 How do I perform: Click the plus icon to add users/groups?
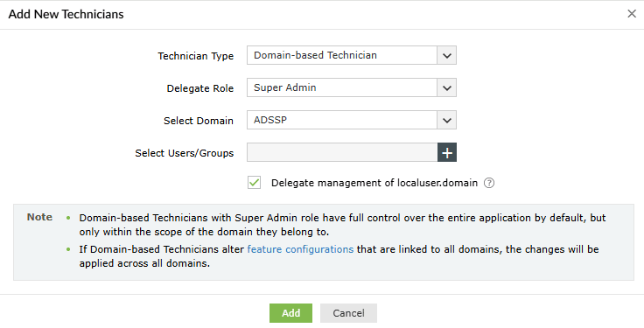(x=447, y=153)
